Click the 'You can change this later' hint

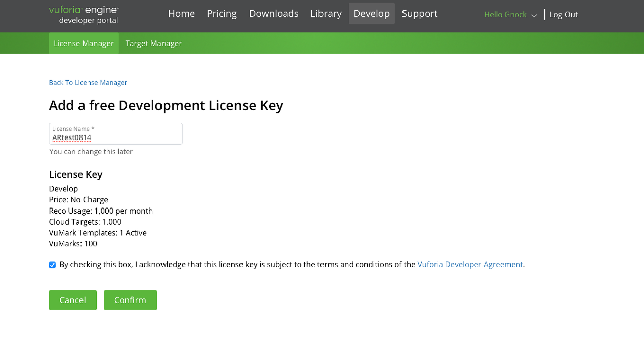[x=91, y=152]
